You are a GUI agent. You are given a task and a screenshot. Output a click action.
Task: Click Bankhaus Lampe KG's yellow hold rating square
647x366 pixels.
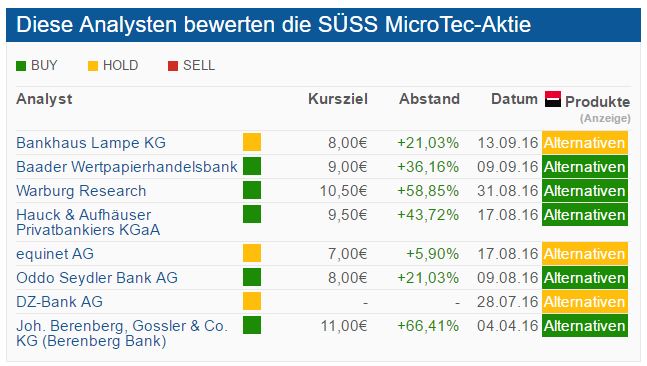click(252, 142)
